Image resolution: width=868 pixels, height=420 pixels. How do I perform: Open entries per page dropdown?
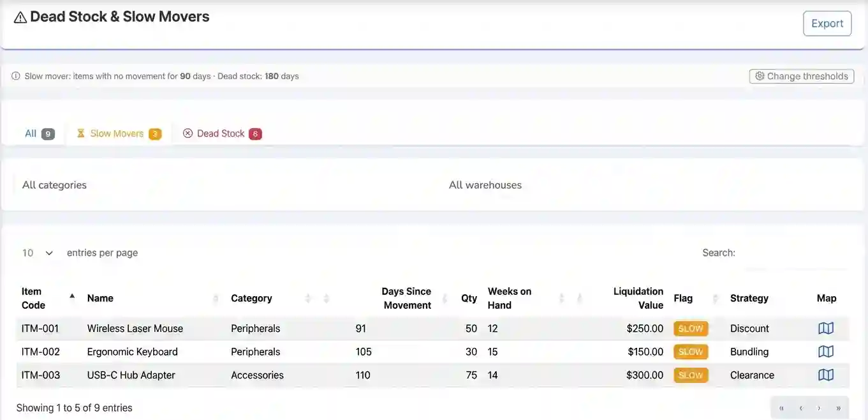38,253
